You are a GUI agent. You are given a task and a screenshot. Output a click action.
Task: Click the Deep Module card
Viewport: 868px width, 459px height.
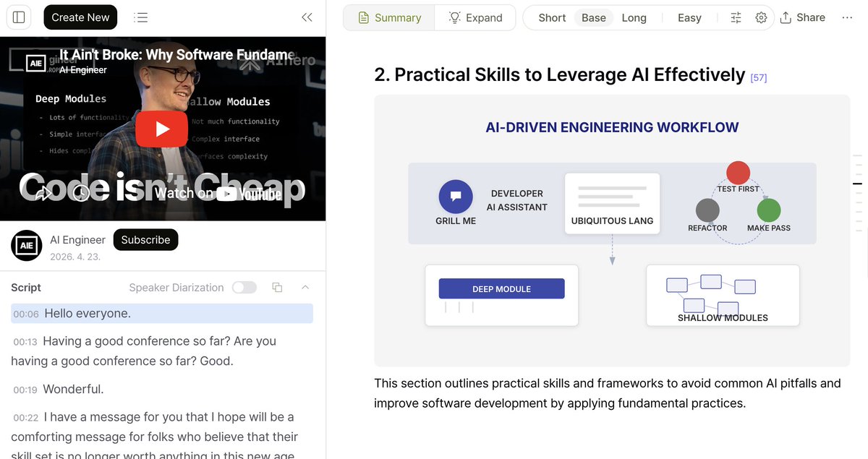(502, 295)
